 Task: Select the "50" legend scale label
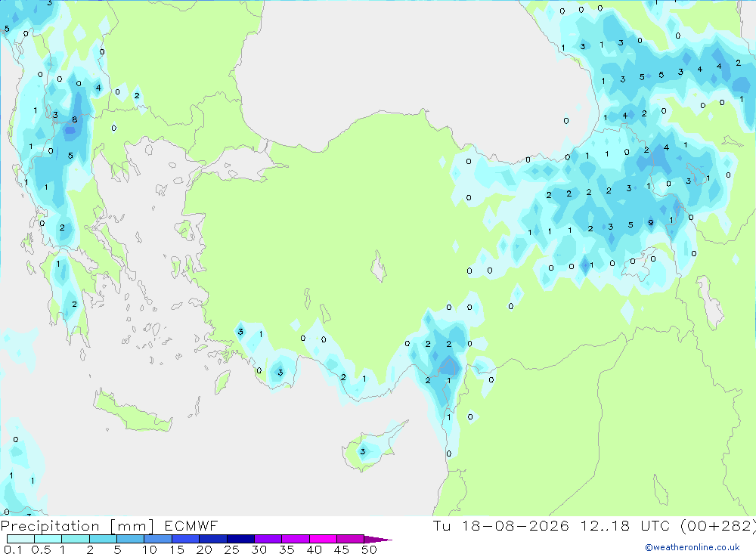click(x=369, y=549)
